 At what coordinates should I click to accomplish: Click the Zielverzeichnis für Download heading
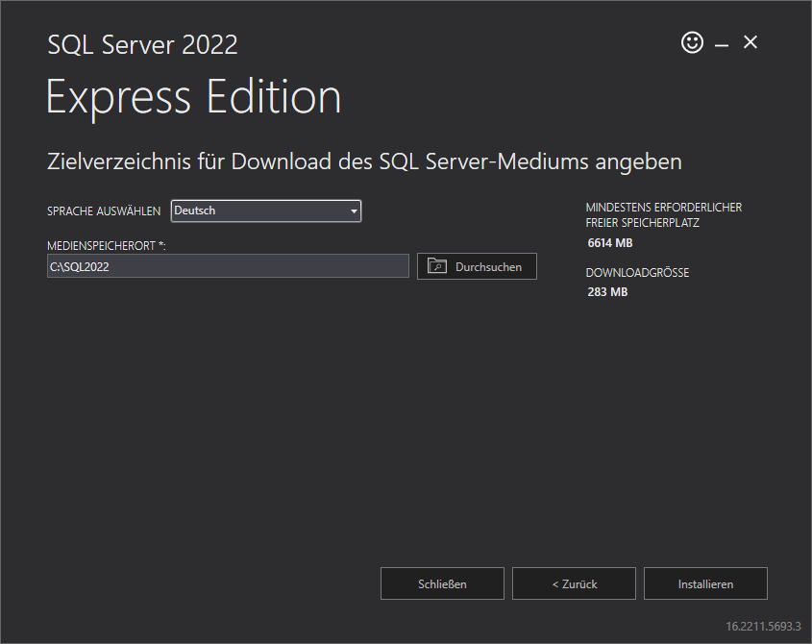tap(364, 161)
